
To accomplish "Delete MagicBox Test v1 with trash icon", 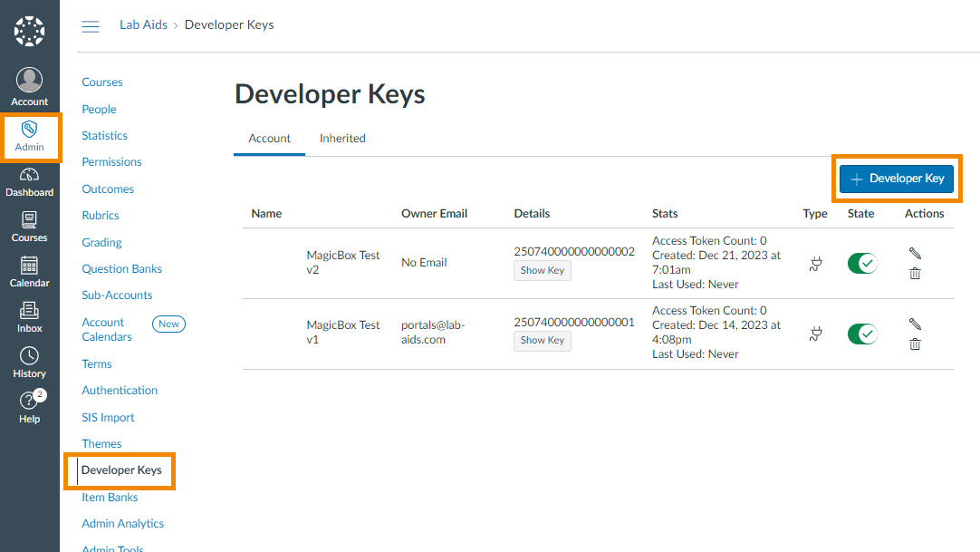I will pos(915,344).
